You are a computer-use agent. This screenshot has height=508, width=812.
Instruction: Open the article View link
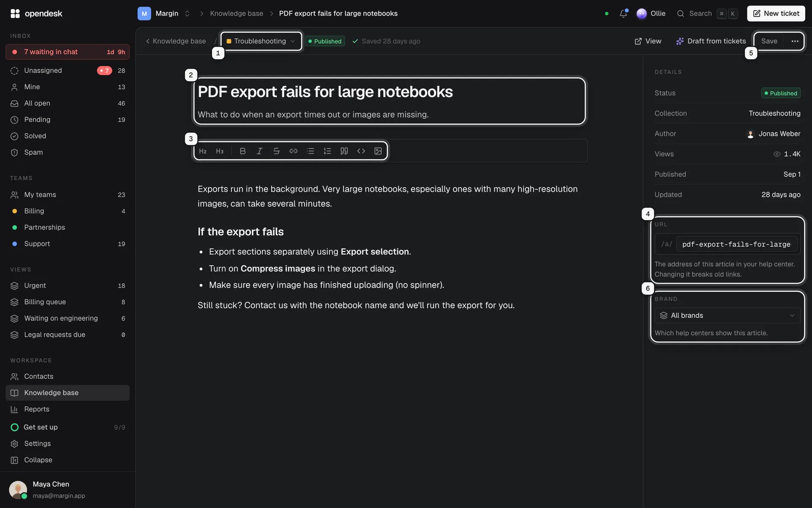click(x=648, y=41)
